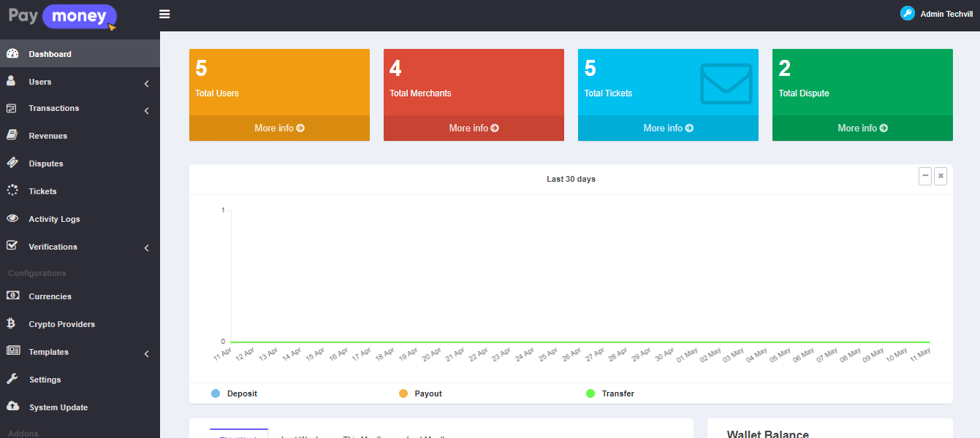This screenshot has height=438, width=980.
Task: Open Disputes via its ticket icon
Action: 12,163
